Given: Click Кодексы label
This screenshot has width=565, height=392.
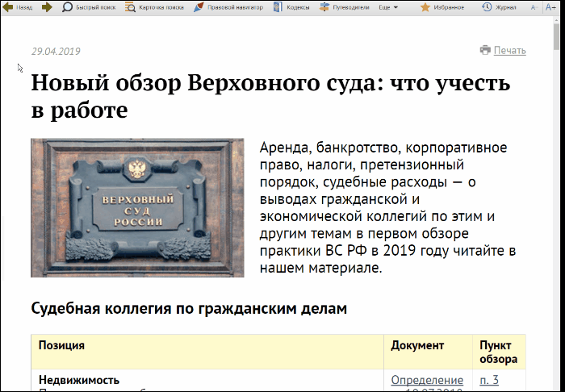Looking at the screenshot, I should [x=298, y=7].
